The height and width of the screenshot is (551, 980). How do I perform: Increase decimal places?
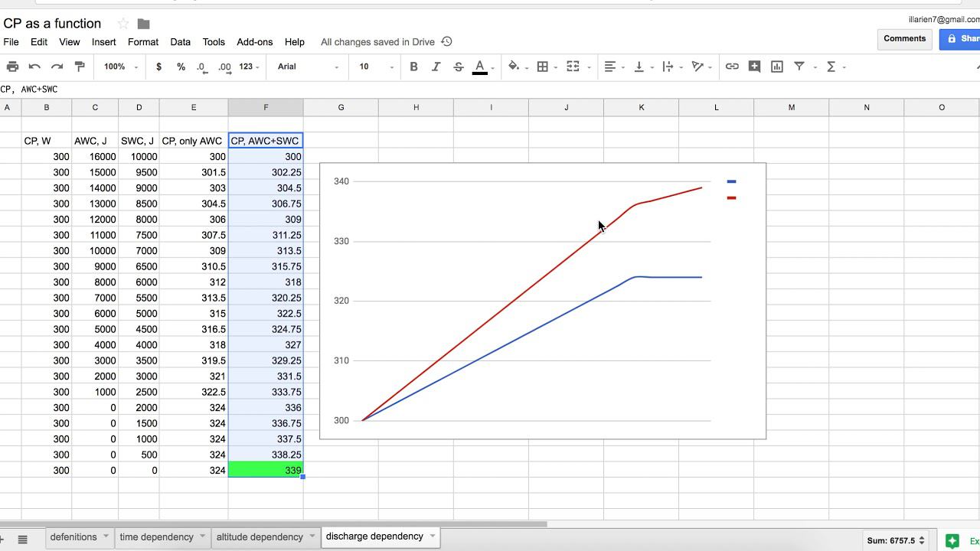coord(224,67)
